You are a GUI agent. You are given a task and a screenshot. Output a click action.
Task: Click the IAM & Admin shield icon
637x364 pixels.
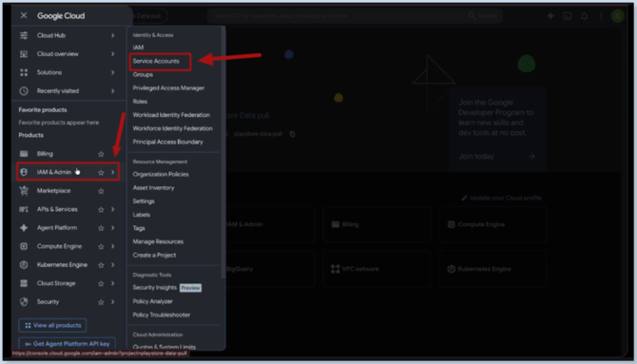[x=24, y=172]
